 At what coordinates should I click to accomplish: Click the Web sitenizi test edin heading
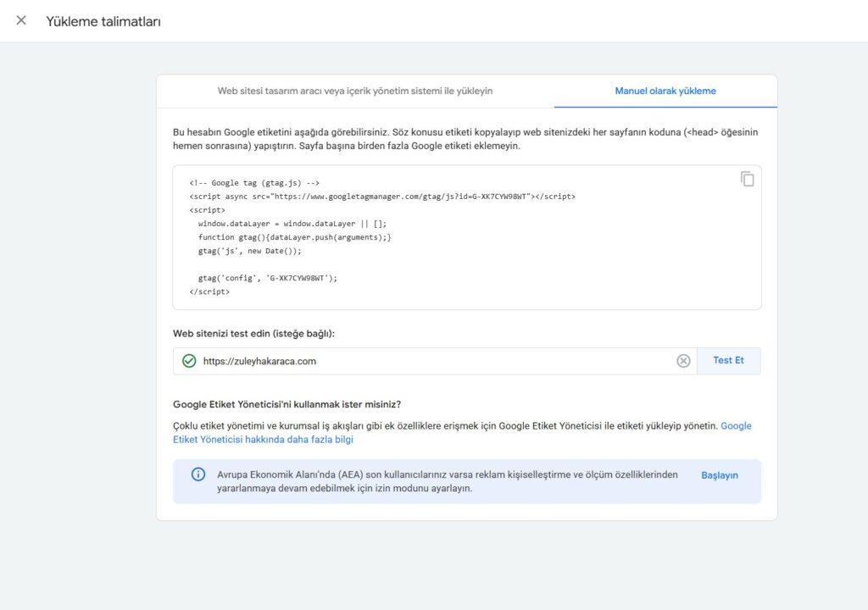click(x=253, y=334)
